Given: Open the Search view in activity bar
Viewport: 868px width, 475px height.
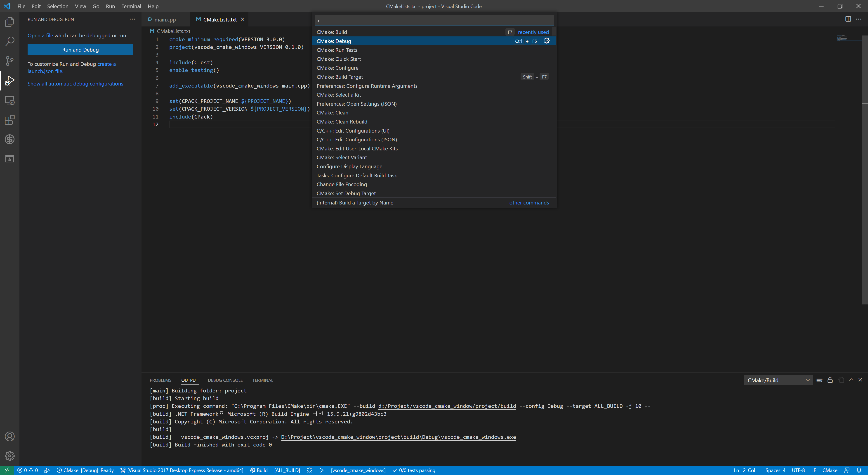Looking at the screenshot, I should (x=9, y=41).
